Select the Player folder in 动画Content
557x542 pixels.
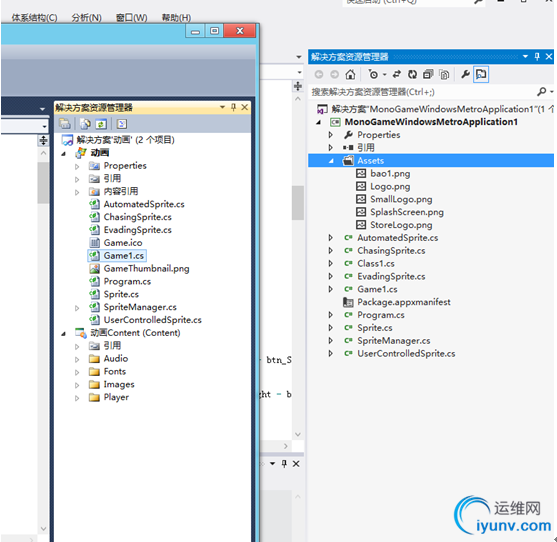click(116, 397)
